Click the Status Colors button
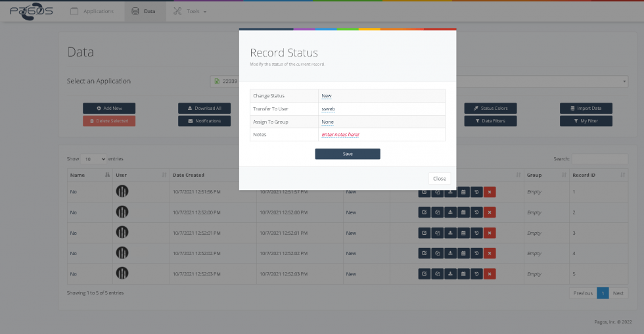Viewport: 644px width, 334px height. pyautogui.click(x=490, y=108)
